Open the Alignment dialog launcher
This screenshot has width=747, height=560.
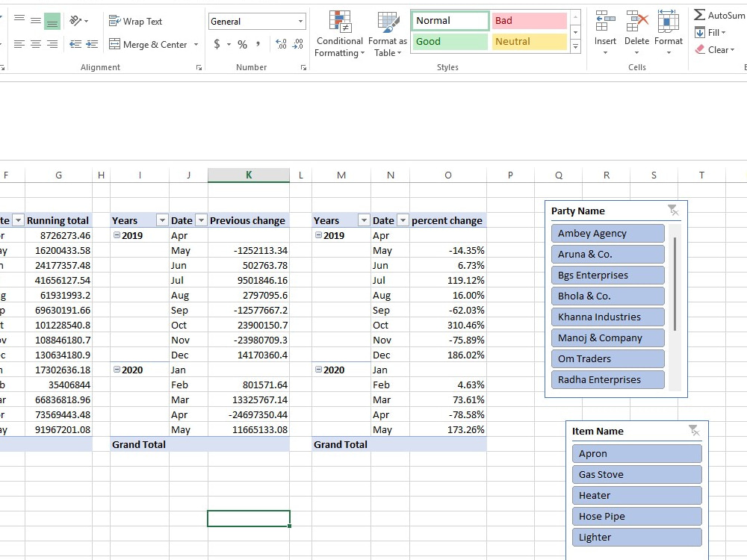tap(199, 68)
